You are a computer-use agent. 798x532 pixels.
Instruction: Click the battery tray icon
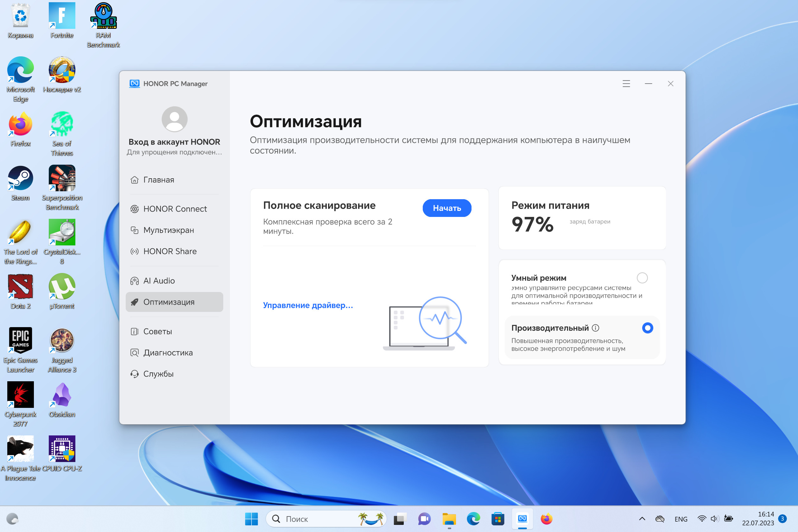pos(728,519)
